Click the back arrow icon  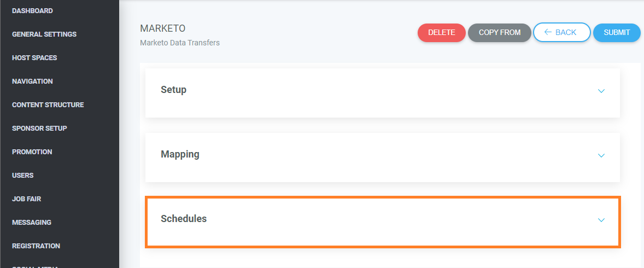coord(548,32)
